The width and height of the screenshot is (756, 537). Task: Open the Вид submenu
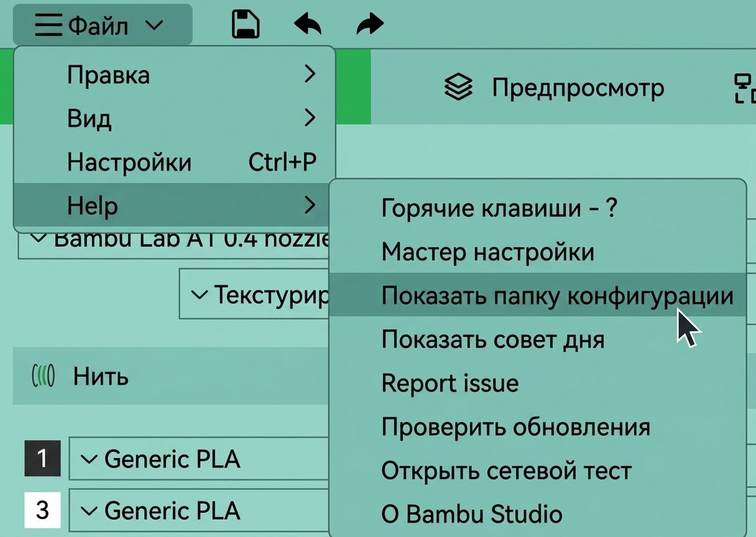tap(174, 118)
